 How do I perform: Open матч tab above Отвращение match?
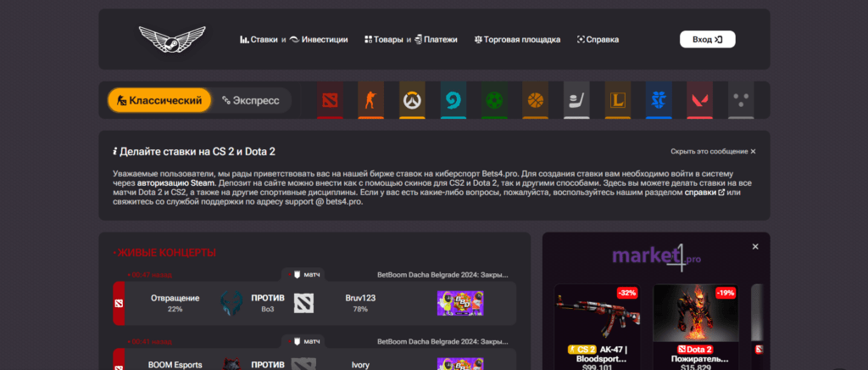pos(303,274)
